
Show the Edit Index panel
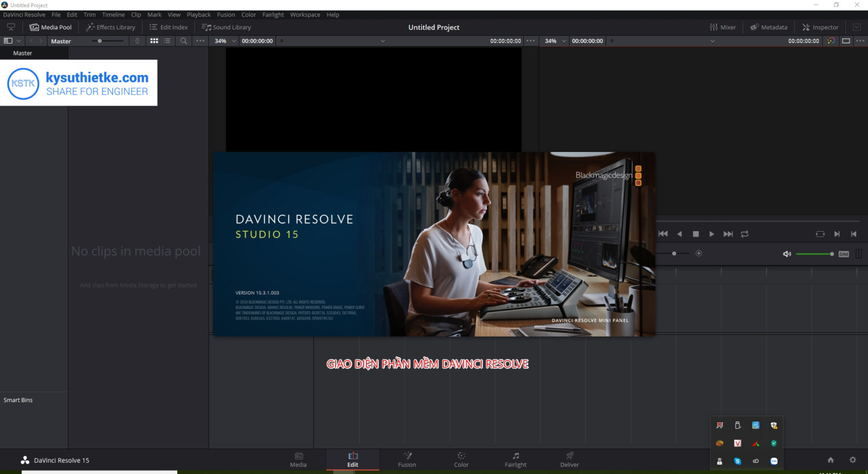[x=168, y=27]
